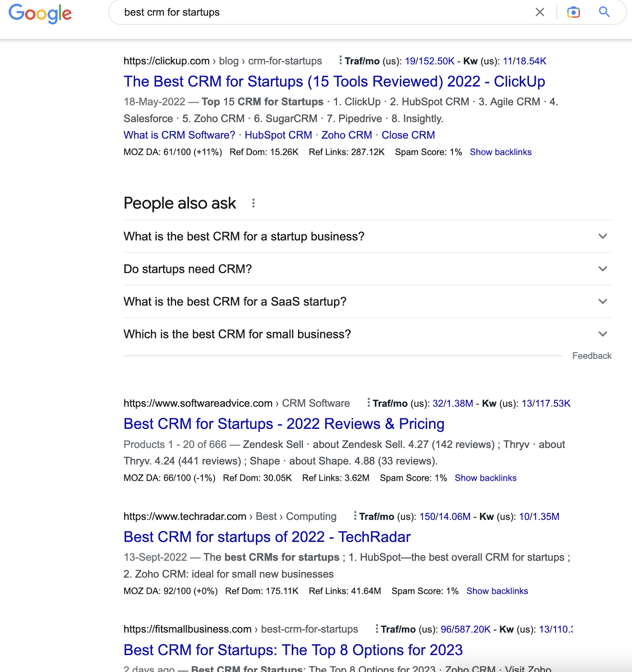Click 'Ref Links: 287.12K' metric

[x=347, y=152]
